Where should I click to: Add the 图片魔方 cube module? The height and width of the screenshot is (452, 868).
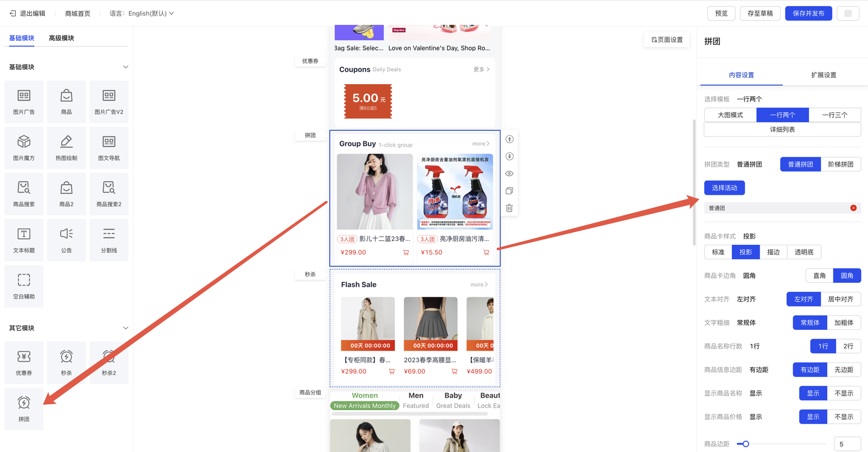coord(24,148)
